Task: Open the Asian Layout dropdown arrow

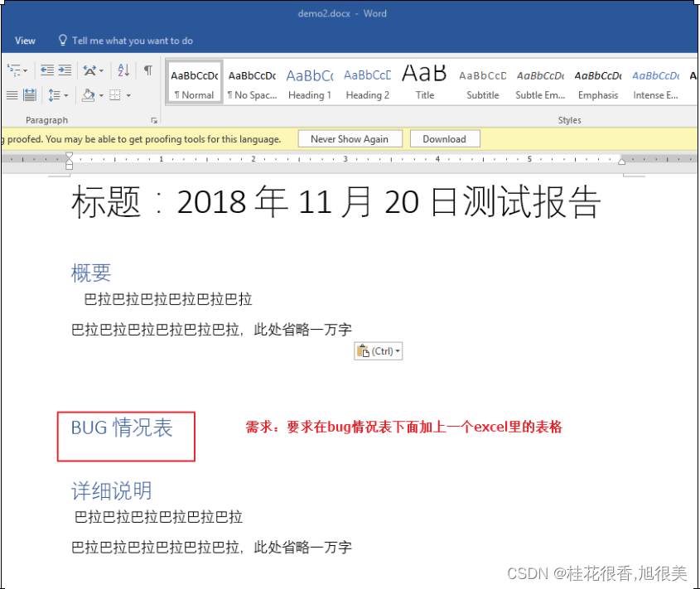Action: click(x=102, y=70)
